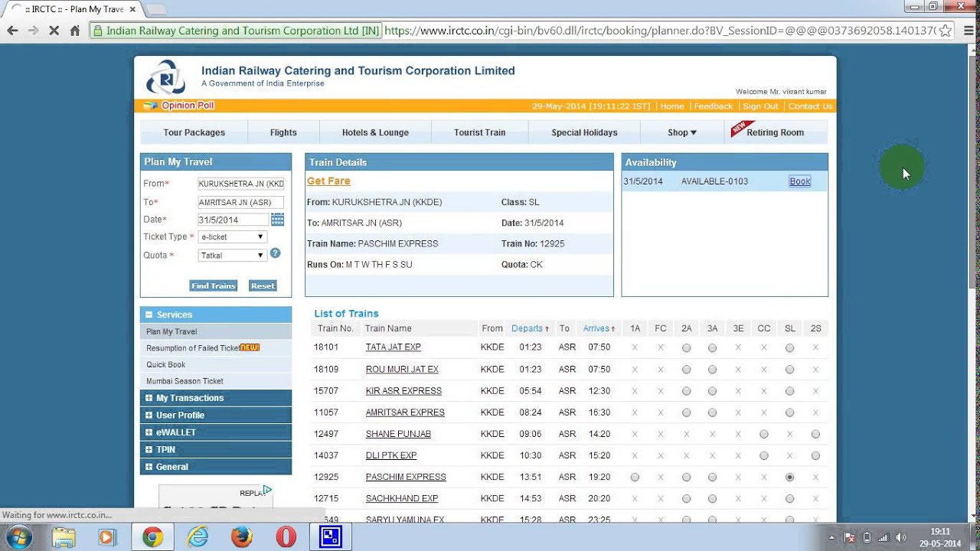Click the AdChoices icon on the ad
The height and width of the screenshot is (551, 980).
(x=267, y=490)
